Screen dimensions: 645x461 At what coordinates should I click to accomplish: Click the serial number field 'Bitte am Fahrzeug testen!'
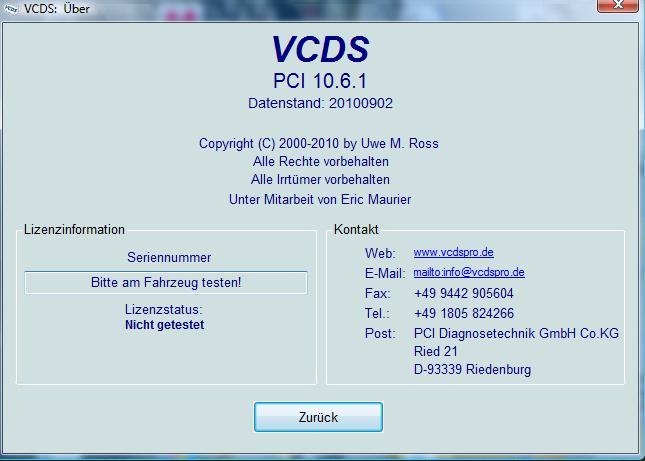click(166, 283)
